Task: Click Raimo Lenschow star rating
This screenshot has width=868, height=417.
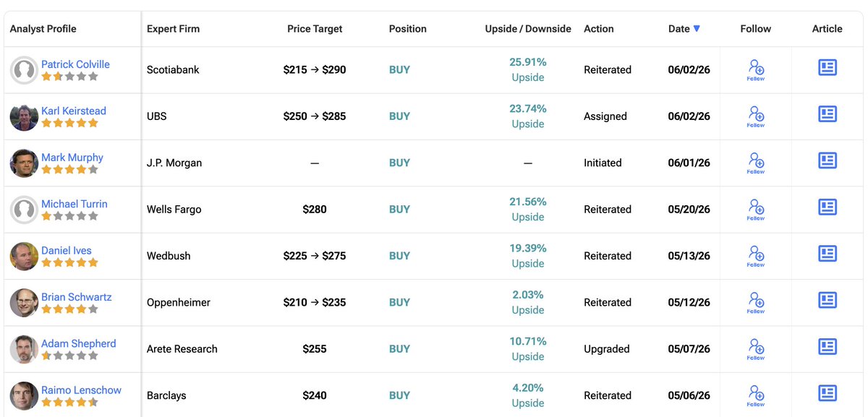Action: coord(69,403)
